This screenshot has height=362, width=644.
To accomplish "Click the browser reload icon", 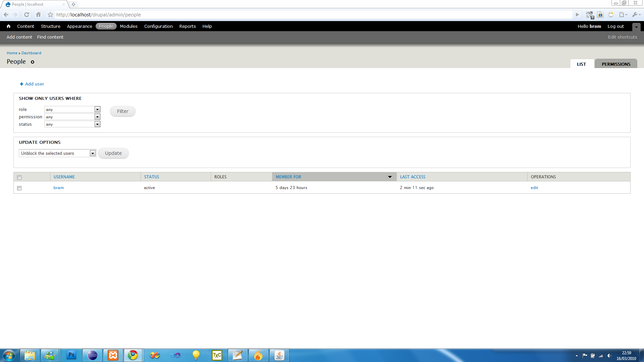I will tap(27, 15).
